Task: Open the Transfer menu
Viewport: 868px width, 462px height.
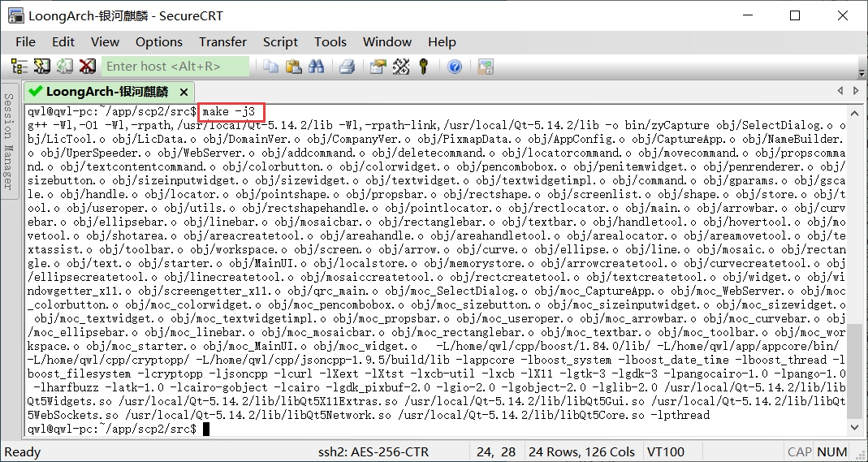Action: click(x=222, y=41)
